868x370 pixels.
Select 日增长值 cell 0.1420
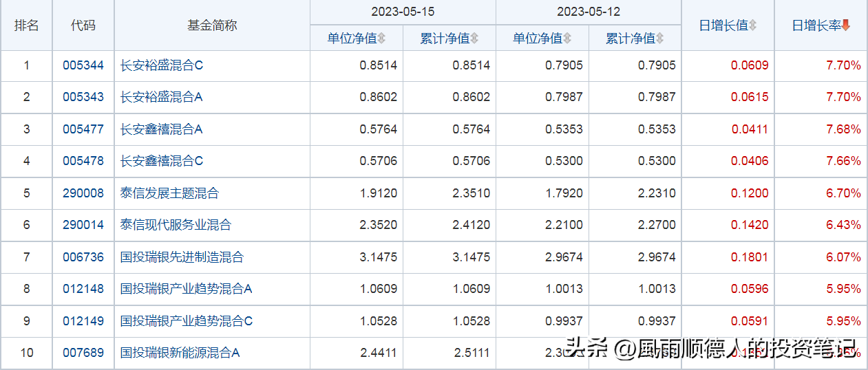750,225
